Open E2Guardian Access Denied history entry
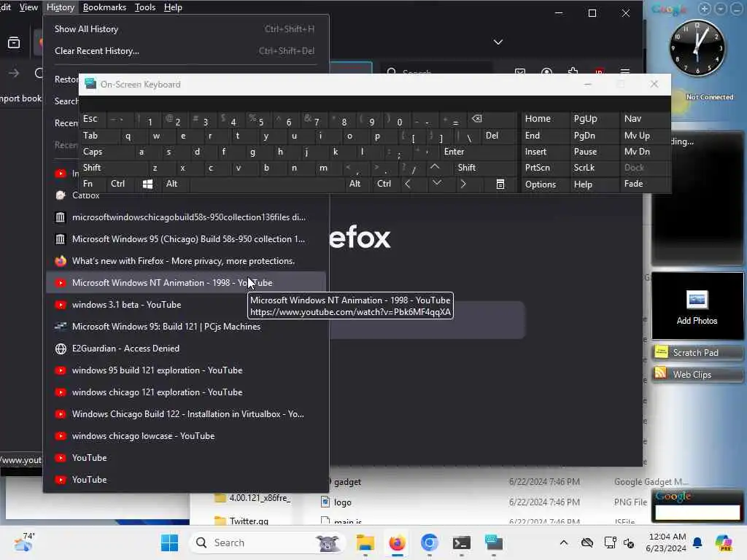This screenshot has width=747, height=560. [186, 349]
